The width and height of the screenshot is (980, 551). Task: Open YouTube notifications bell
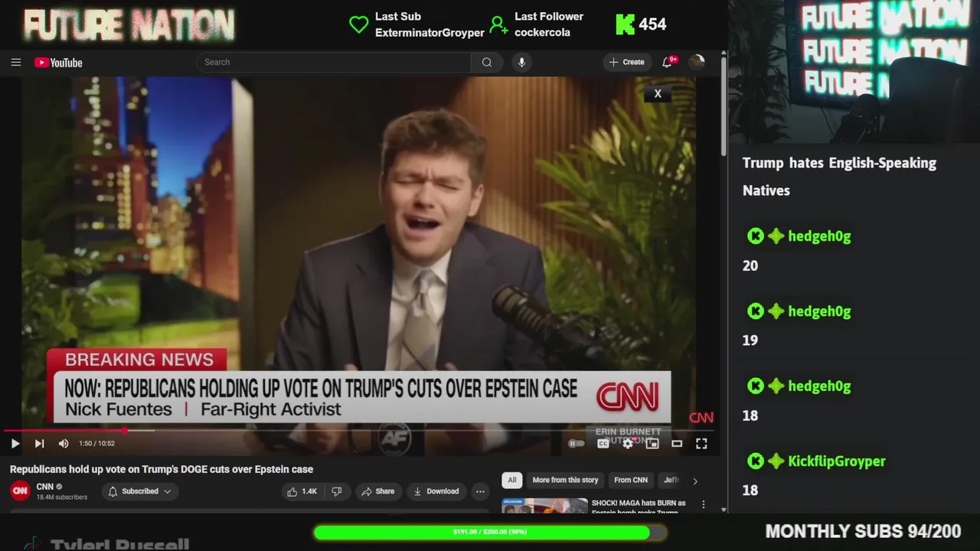[x=668, y=62]
